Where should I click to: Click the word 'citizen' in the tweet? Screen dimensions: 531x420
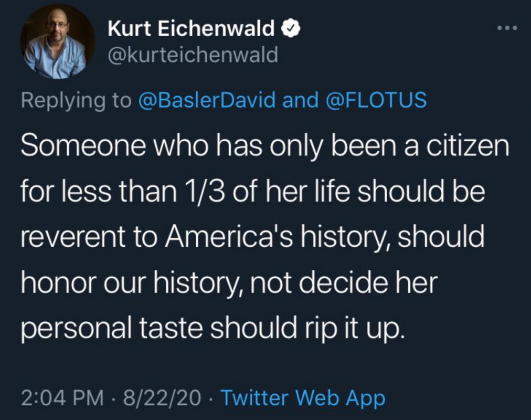(468, 146)
